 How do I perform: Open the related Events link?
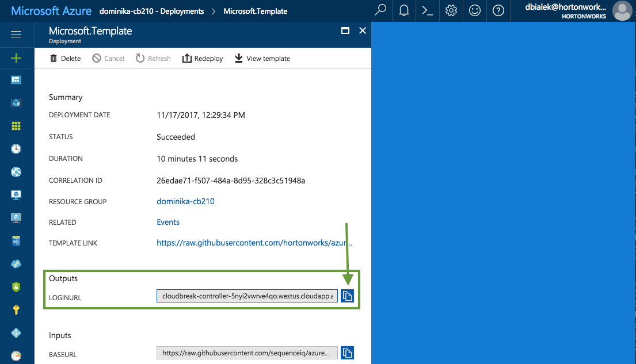168,222
